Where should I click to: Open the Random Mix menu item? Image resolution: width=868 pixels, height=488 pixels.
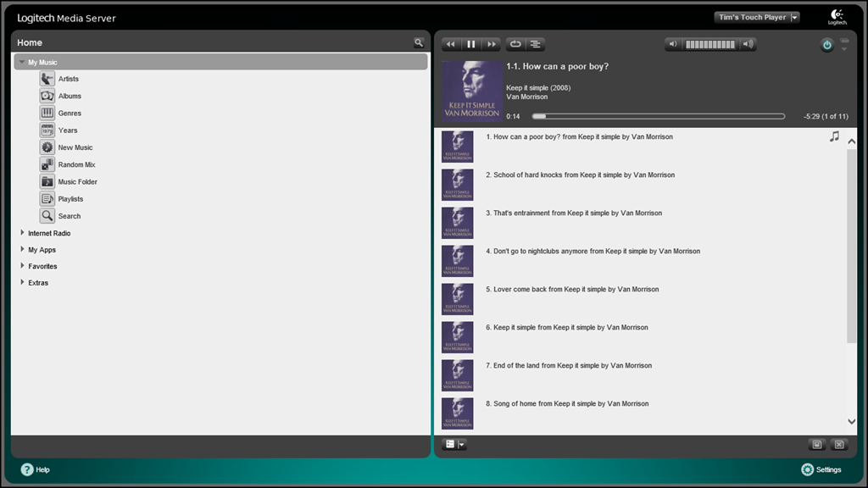[x=77, y=164]
